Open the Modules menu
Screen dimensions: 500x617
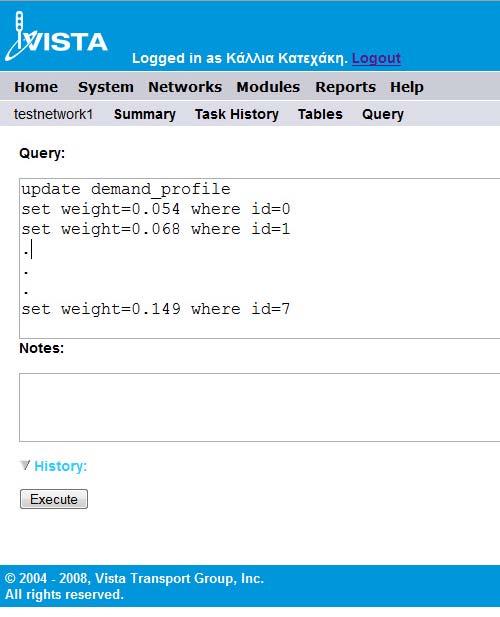coord(268,87)
